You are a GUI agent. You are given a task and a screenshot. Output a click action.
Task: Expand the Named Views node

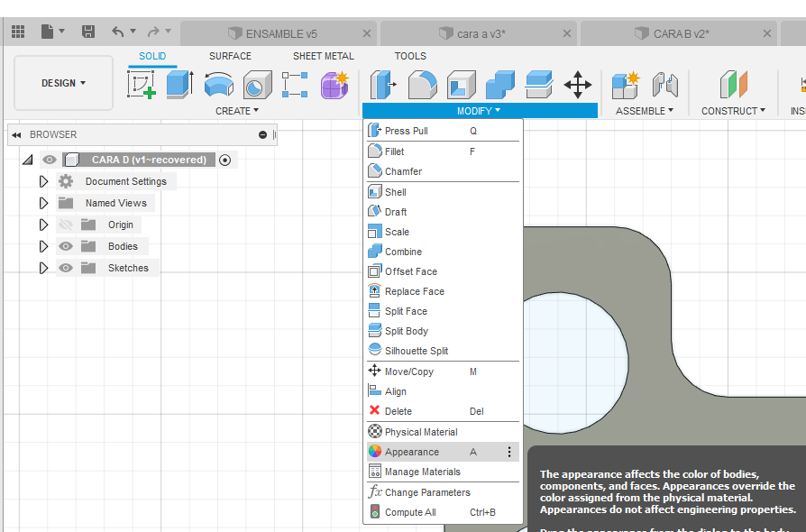pos(43,203)
